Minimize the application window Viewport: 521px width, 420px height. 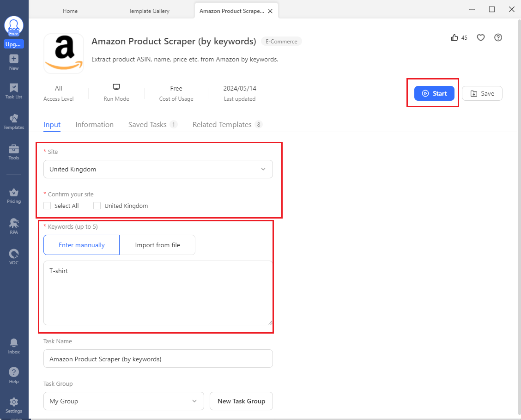pos(472,9)
